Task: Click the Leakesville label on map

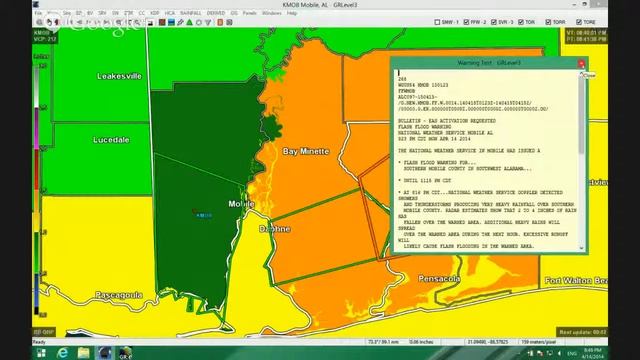Action: [x=119, y=76]
